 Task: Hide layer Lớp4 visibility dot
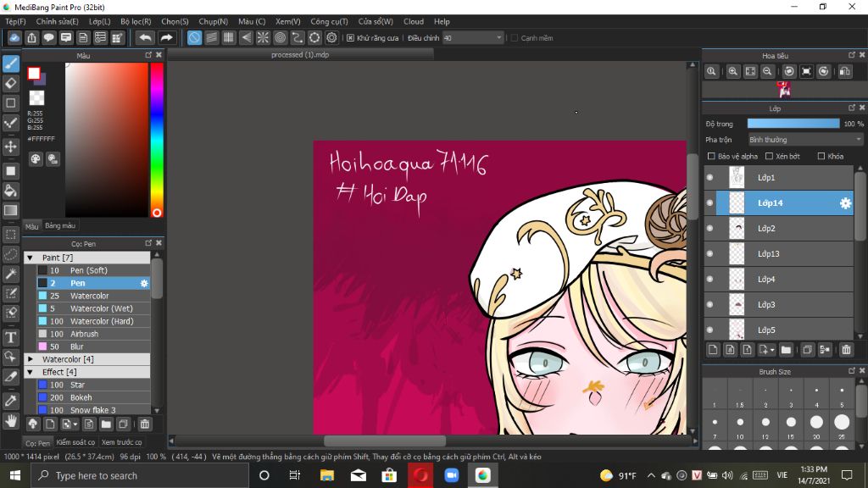pyautogui.click(x=710, y=280)
